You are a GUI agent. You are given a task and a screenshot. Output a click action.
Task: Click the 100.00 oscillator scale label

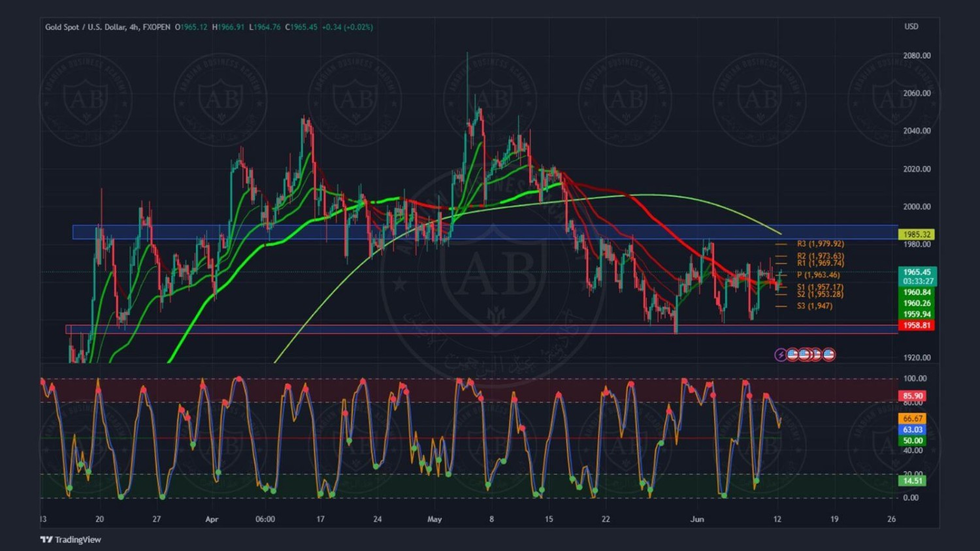coord(915,379)
